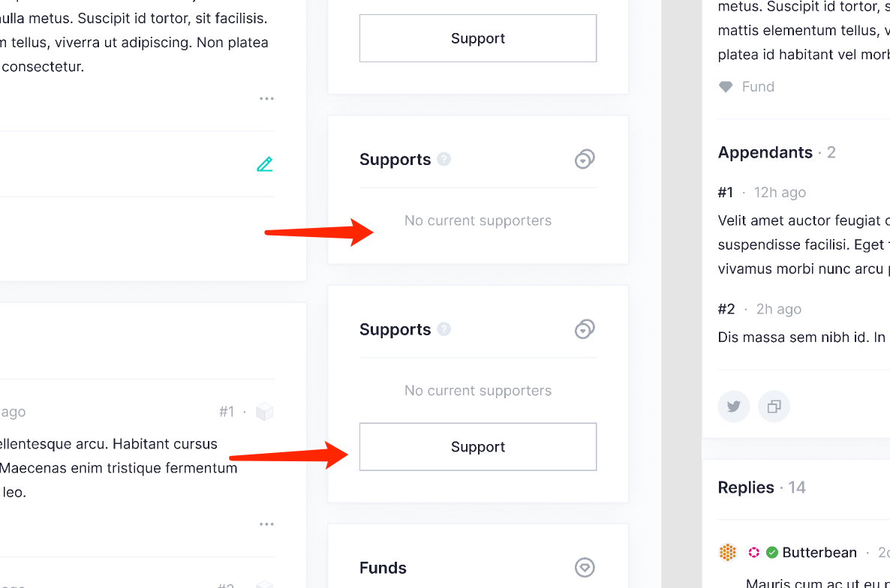Image resolution: width=890 pixels, height=588 pixels.
Task: Share on Twitter
Action: click(733, 406)
